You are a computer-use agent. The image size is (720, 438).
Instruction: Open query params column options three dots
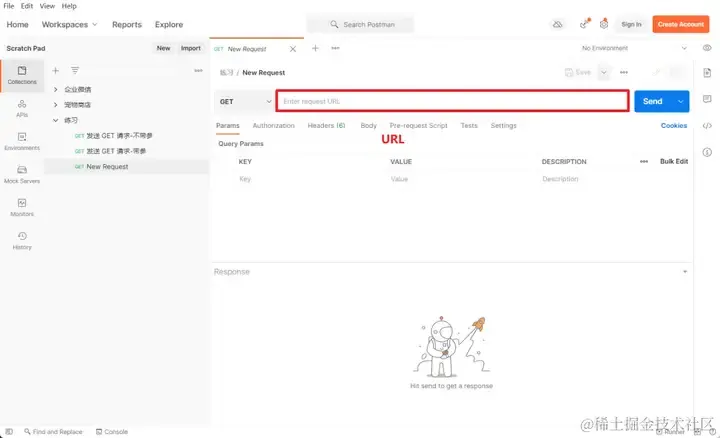pos(644,162)
